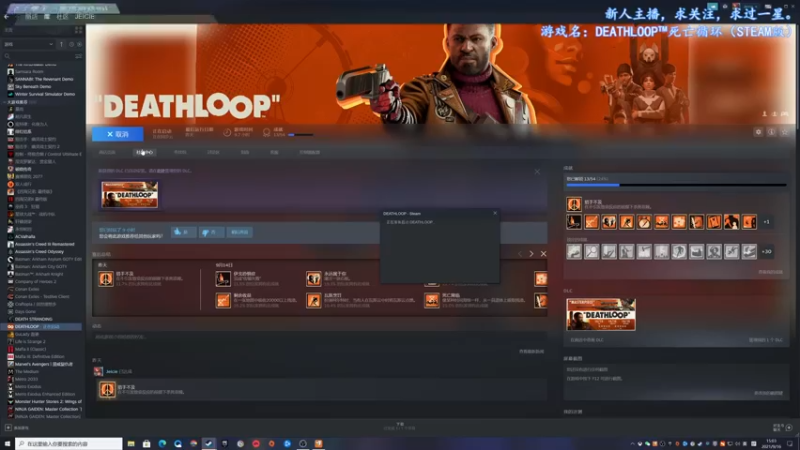Click thumbs down not recommend button
Image resolution: width=800 pixels, height=450 pixels.
211,232
